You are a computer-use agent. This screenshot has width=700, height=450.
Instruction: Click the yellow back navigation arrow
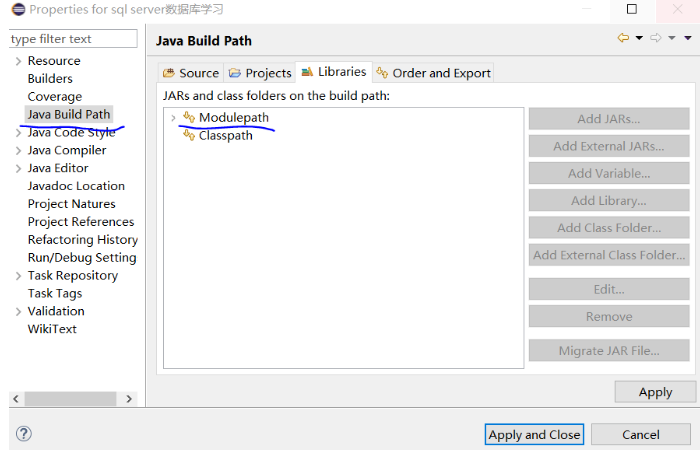click(623, 38)
